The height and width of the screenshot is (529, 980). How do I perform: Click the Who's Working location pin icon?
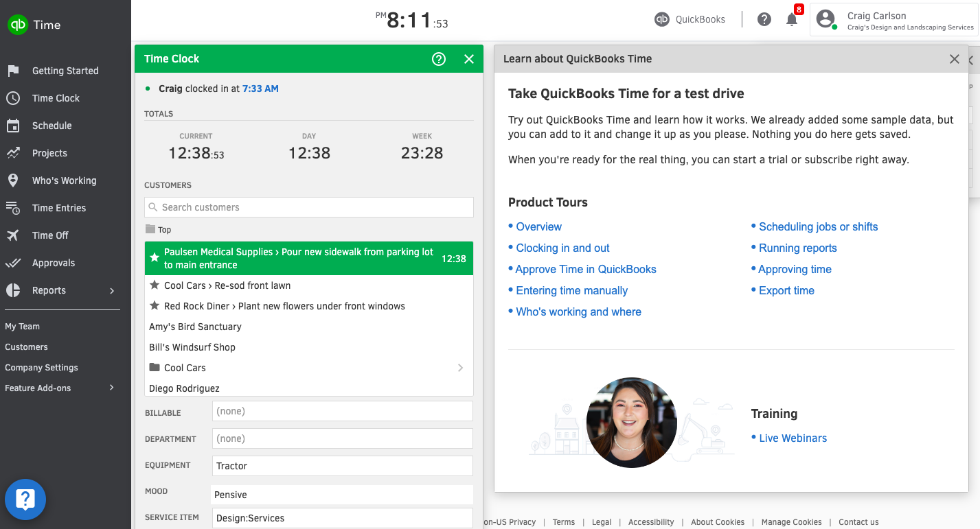click(13, 180)
